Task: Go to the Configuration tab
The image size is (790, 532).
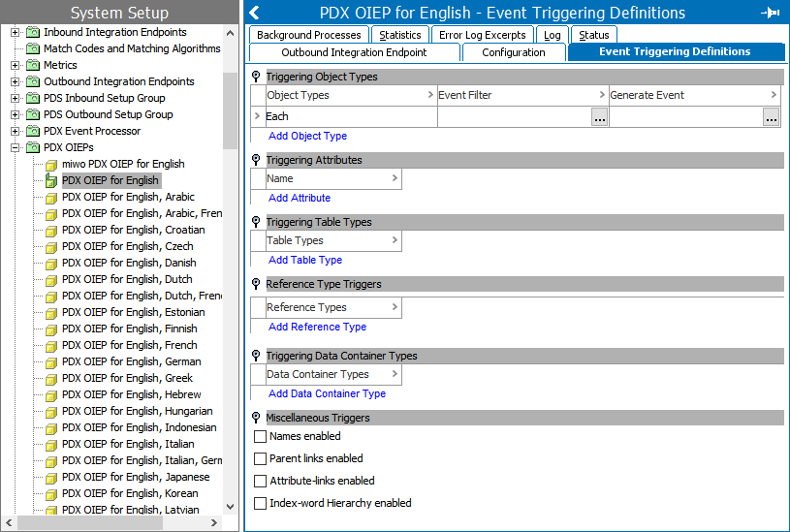Action: click(514, 52)
